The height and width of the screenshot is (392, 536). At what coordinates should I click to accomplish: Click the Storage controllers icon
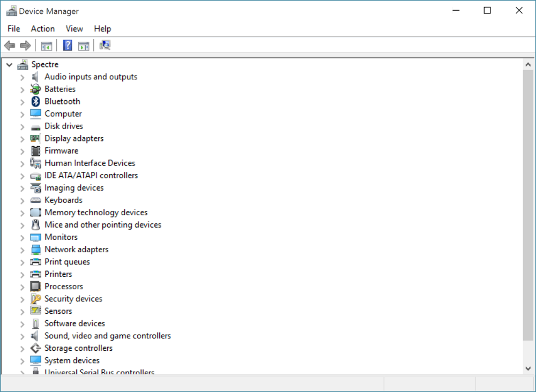click(35, 348)
